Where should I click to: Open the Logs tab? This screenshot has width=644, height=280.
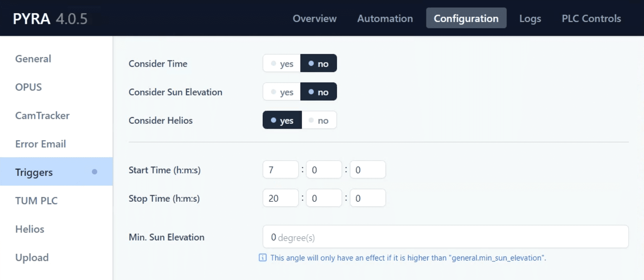point(530,18)
